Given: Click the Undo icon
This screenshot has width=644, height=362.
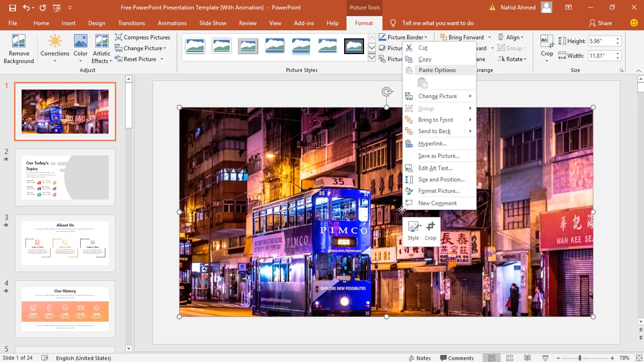Looking at the screenshot, I should tap(26, 8).
